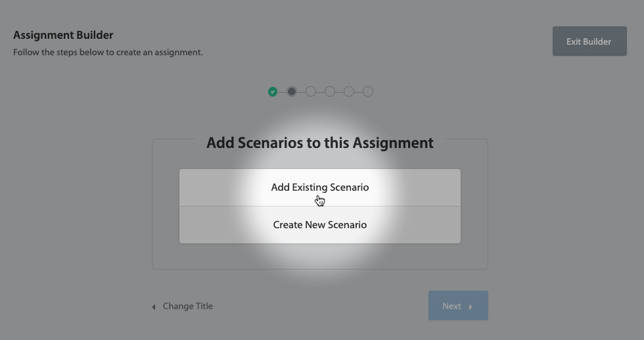Viewport: 644px width, 340px height.
Task: Jump to the third step circle
Action: 311,91
